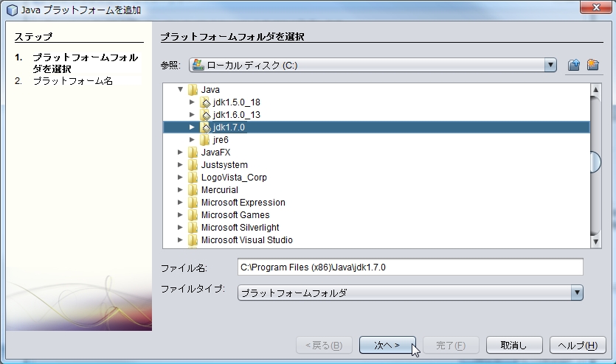Expand the jdk1.7.0 tree node
The height and width of the screenshot is (364, 616).
[x=192, y=127]
